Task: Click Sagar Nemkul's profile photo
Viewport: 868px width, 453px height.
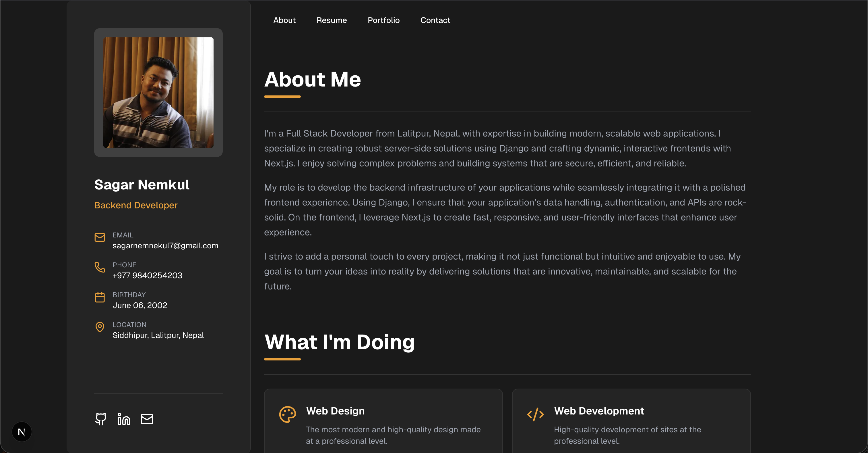Action: [x=158, y=93]
